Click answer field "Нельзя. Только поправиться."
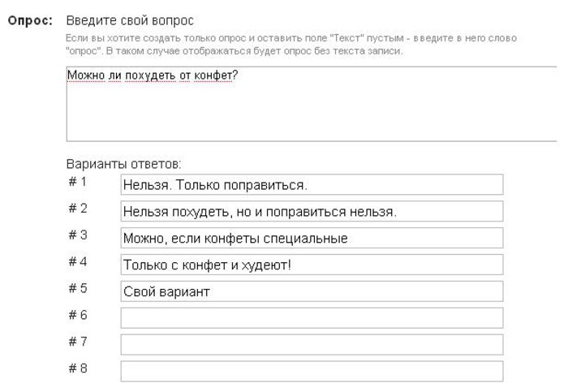The width and height of the screenshot is (568, 392). tap(312, 185)
